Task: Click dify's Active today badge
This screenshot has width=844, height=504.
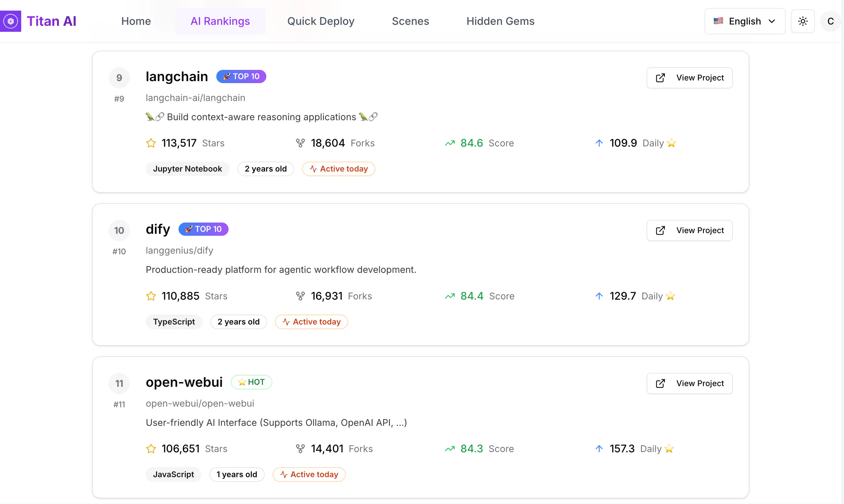Action: tap(311, 322)
